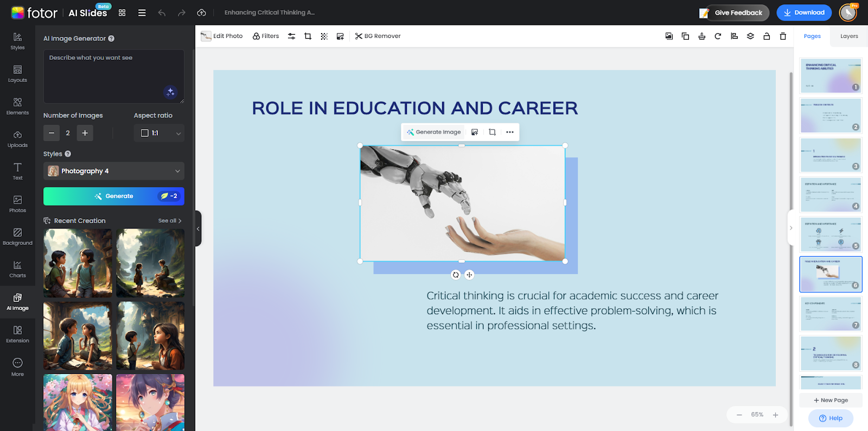Open the AI Image sidebar panel
Screen dimensions: 868x431
pyautogui.click(x=17, y=302)
